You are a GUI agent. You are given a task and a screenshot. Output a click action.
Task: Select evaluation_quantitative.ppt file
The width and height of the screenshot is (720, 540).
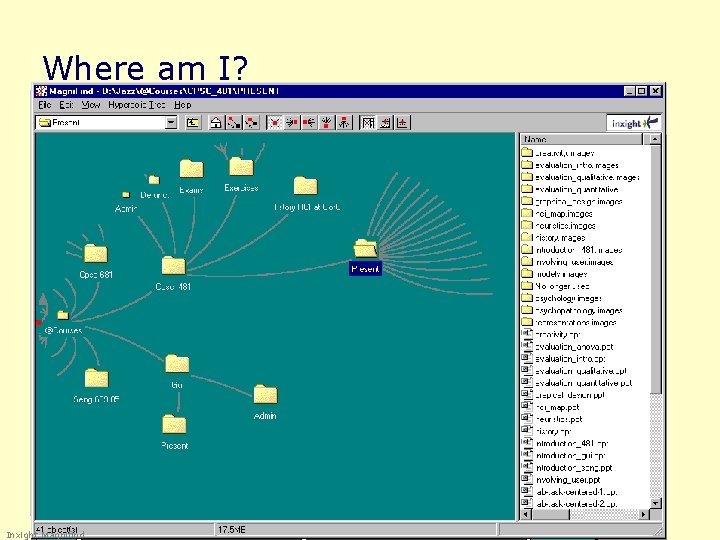point(577,383)
